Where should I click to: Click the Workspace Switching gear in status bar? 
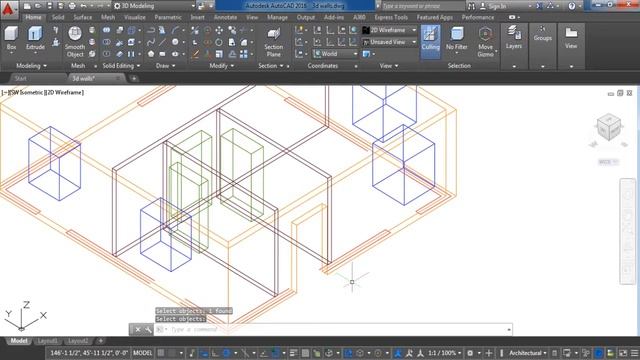pos(470,353)
